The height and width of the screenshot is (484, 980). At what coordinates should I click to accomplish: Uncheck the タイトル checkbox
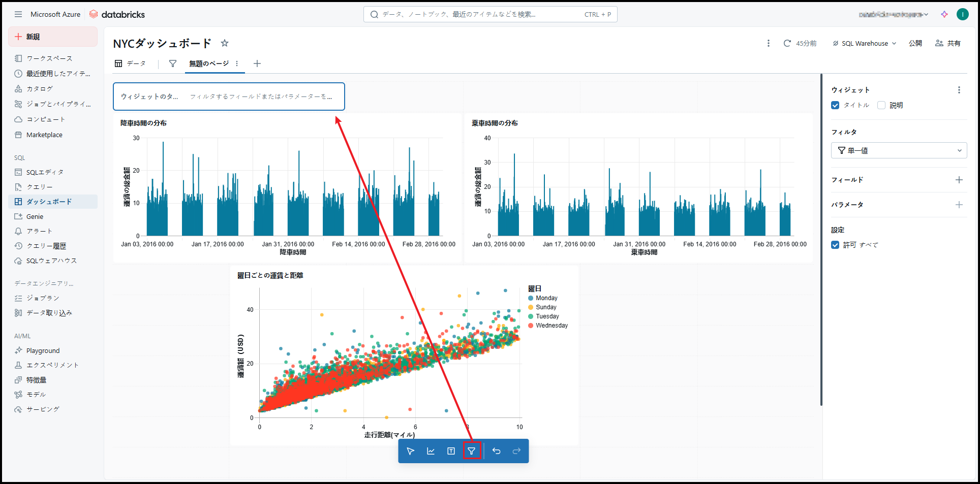coord(835,105)
